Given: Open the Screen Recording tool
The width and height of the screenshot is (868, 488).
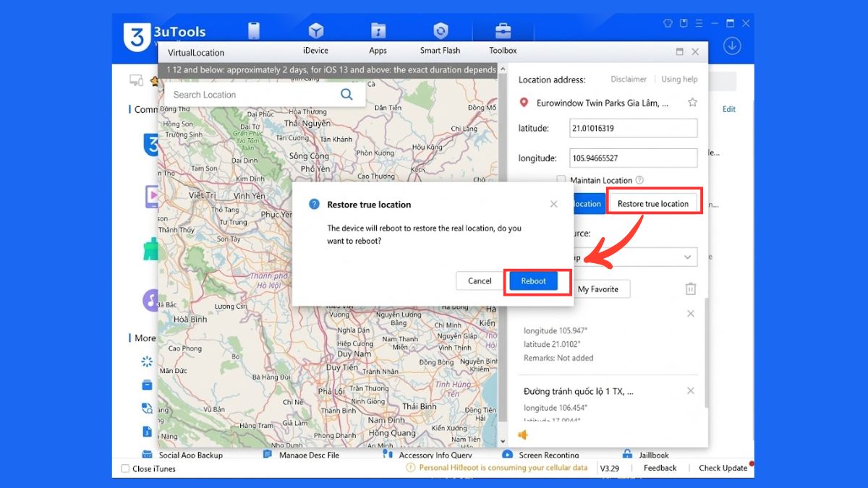Looking at the screenshot, I should tap(541, 455).
